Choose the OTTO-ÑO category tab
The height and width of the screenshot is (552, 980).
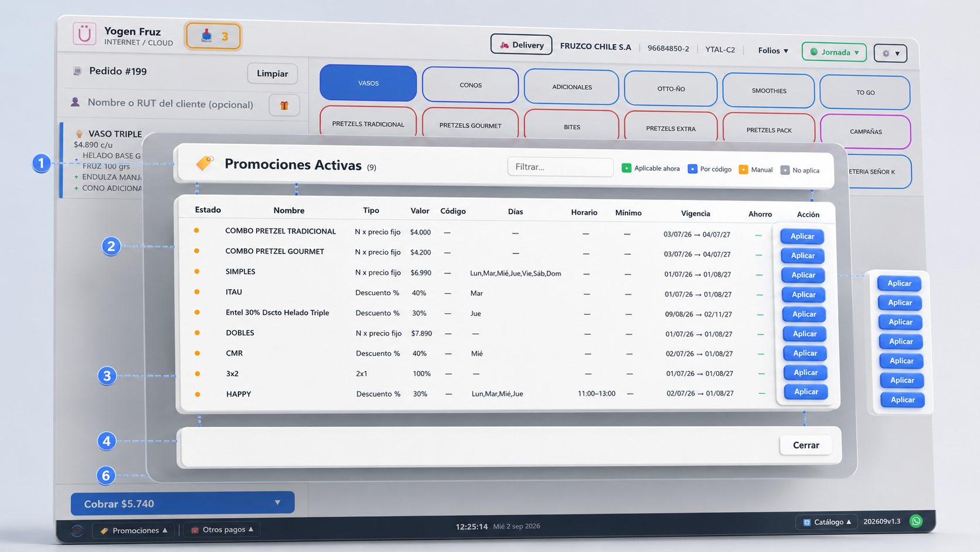(671, 89)
